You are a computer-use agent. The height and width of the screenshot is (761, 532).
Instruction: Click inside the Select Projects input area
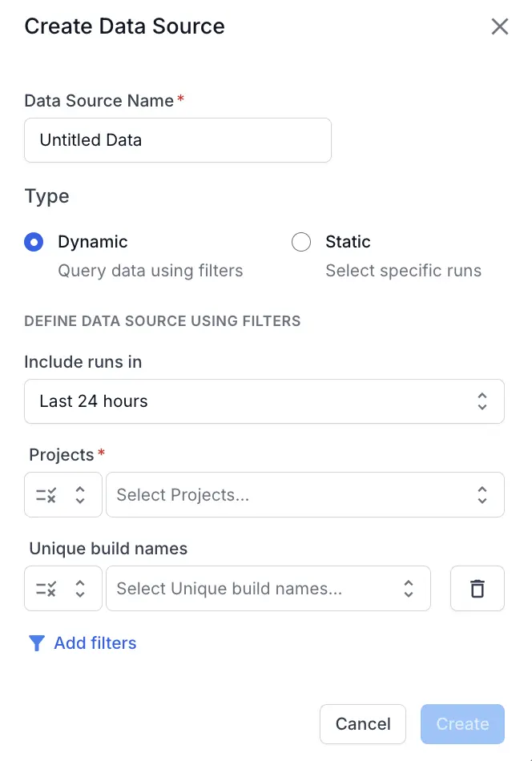(240, 494)
